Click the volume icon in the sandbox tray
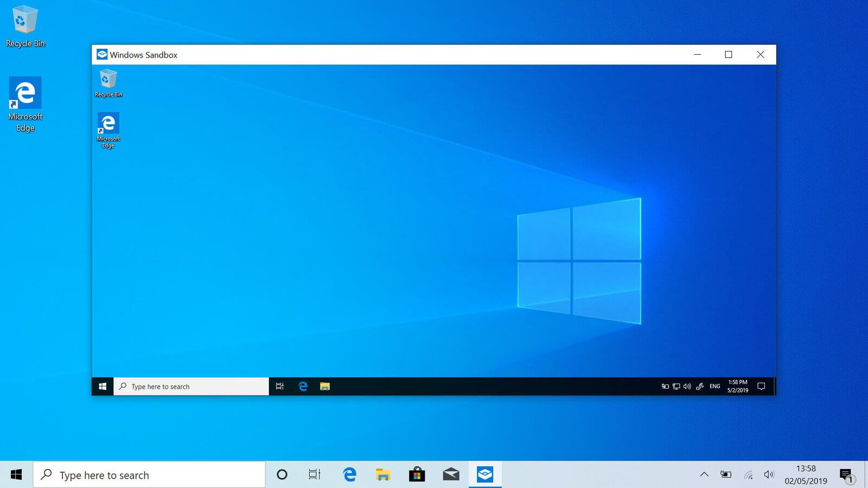The width and height of the screenshot is (868, 488). point(686,386)
